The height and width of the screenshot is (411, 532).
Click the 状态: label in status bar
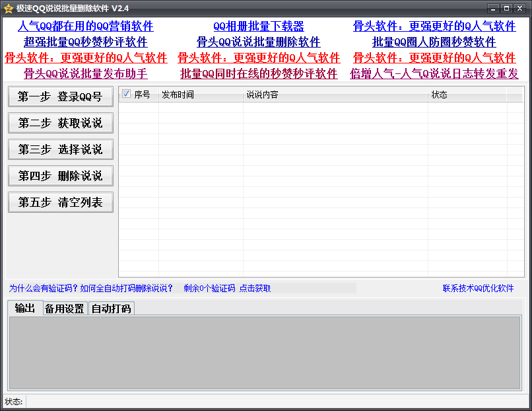point(14,402)
